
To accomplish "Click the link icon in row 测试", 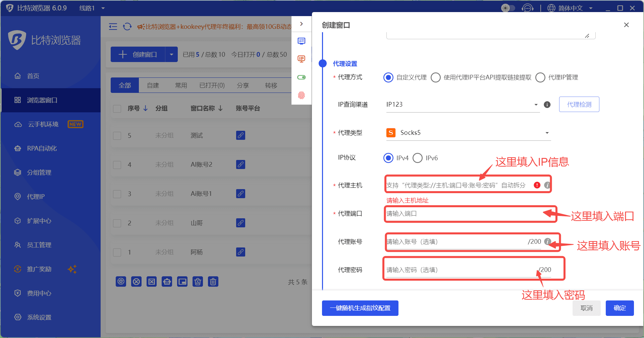I will pyautogui.click(x=240, y=135).
